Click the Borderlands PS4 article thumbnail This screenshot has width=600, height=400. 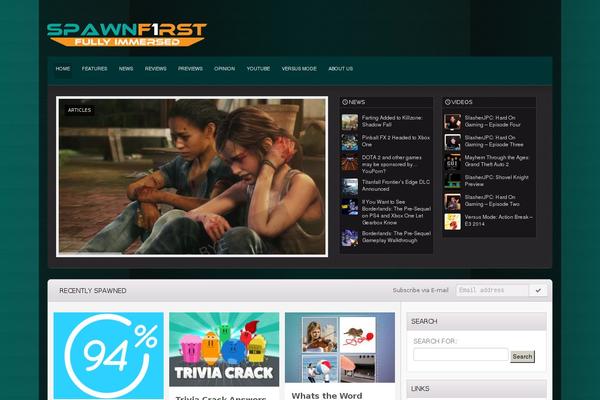pyautogui.click(x=350, y=207)
